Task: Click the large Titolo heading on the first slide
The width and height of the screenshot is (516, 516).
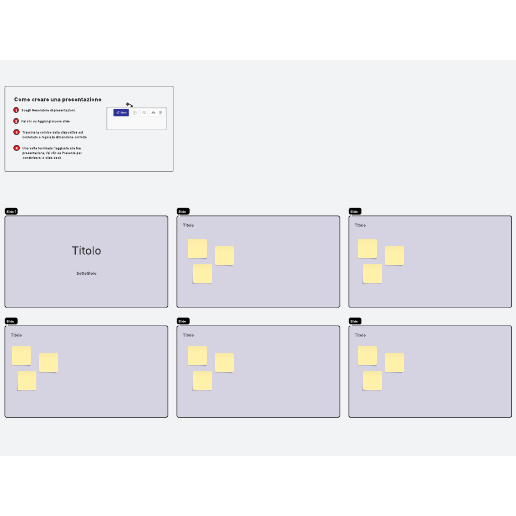Action: click(86, 251)
